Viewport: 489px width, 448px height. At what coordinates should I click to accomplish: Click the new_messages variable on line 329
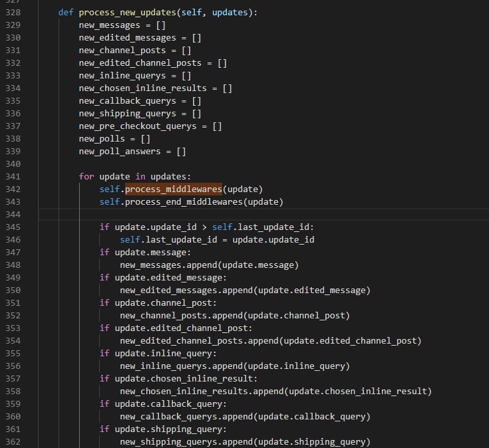tap(110, 25)
